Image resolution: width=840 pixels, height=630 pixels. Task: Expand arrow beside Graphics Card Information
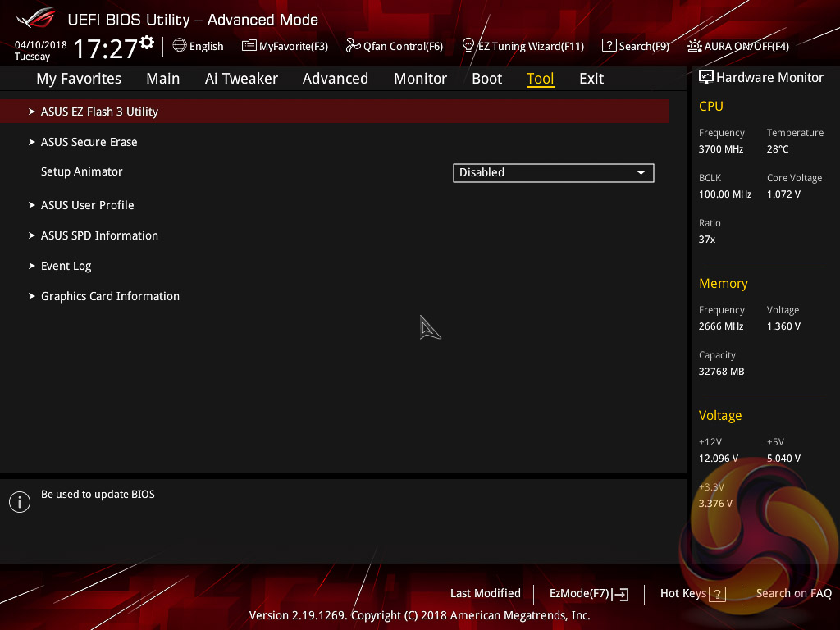tap(32, 296)
